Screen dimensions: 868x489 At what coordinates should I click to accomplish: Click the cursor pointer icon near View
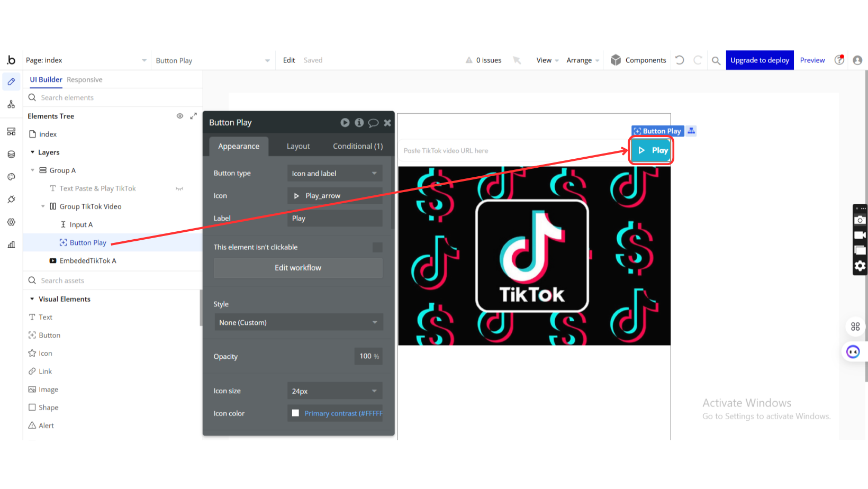517,60
